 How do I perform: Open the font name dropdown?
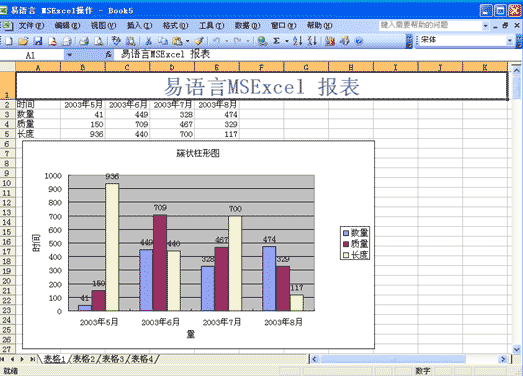tap(509, 40)
